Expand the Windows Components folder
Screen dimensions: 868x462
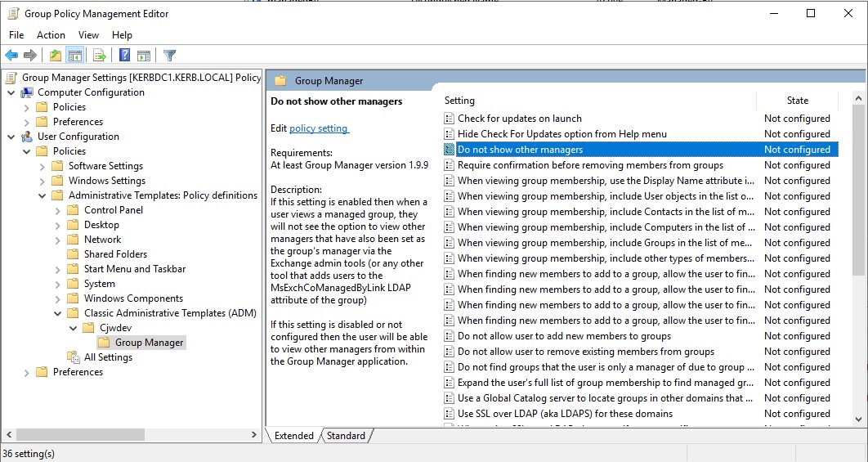(x=58, y=298)
